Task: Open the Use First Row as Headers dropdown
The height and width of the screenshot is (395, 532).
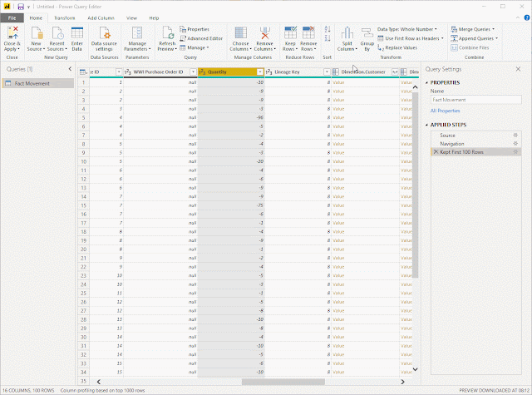Action: (411, 38)
